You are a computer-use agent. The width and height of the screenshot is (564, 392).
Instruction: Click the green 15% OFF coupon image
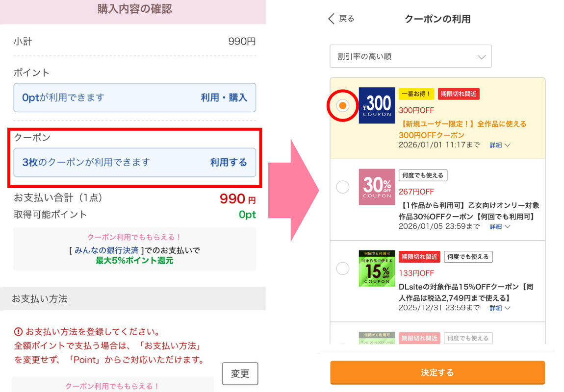[x=377, y=268]
